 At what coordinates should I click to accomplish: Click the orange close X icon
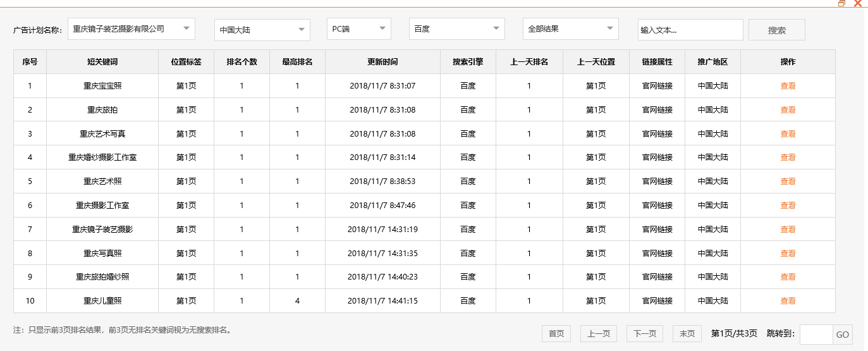[858, 3]
